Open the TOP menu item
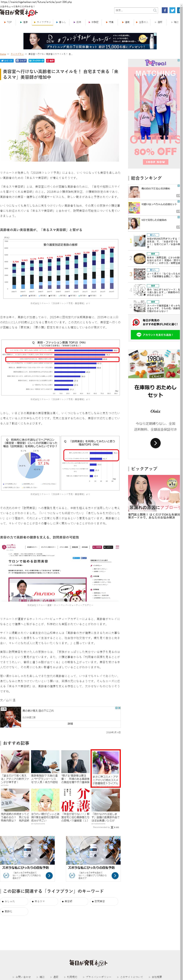This screenshot has width=183, height=980. pyautogui.click(x=8, y=22)
